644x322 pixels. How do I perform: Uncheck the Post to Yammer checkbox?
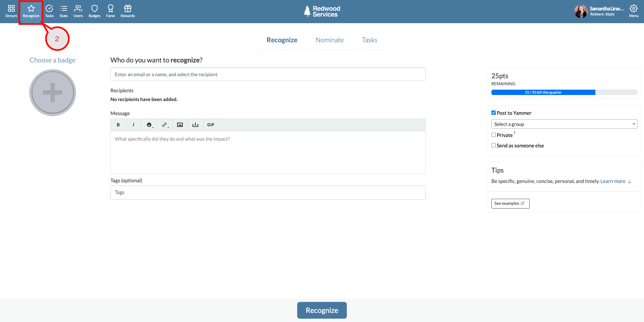tap(493, 113)
